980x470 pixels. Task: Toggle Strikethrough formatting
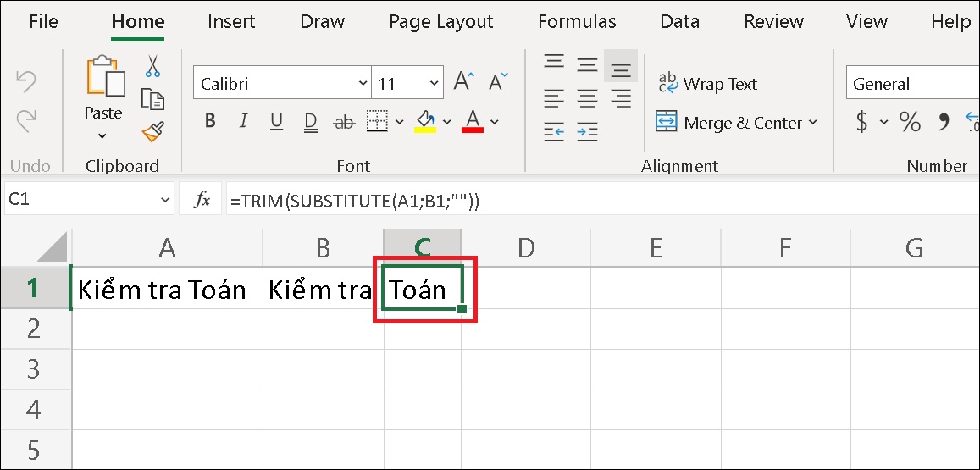(344, 122)
